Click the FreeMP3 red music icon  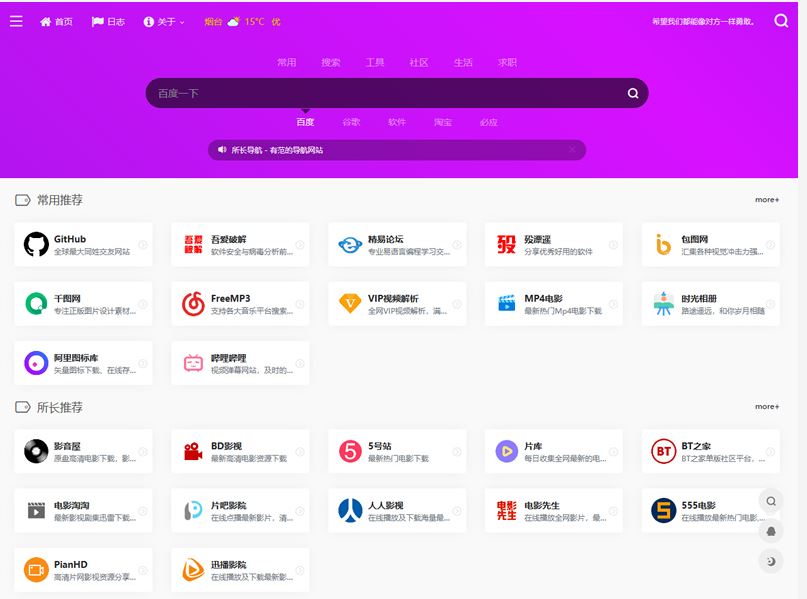pyautogui.click(x=193, y=304)
